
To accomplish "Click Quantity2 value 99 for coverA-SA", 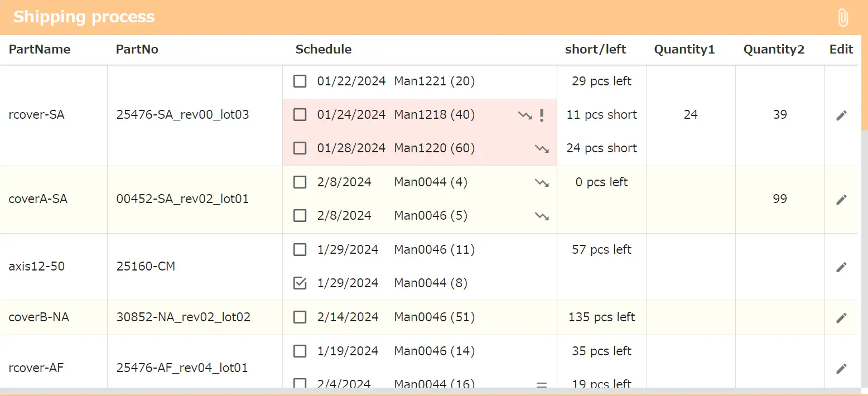I will point(780,199).
